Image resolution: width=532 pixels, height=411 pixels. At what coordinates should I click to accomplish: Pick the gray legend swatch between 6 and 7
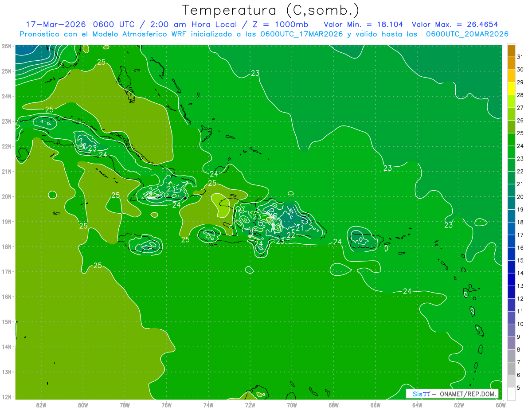pyautogui.click(x=512, y=368)
